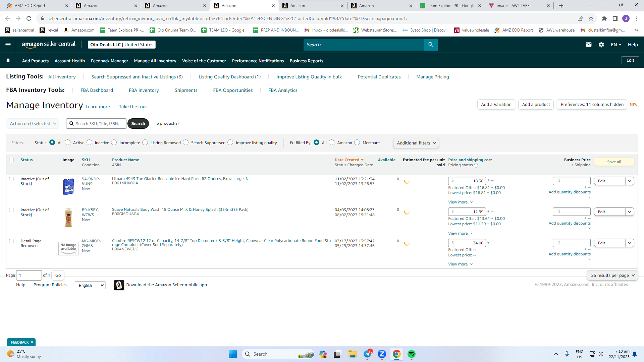Select the Listing Removed status filter
Viewport: 644px width, 362px height.
tap(145, 142)
